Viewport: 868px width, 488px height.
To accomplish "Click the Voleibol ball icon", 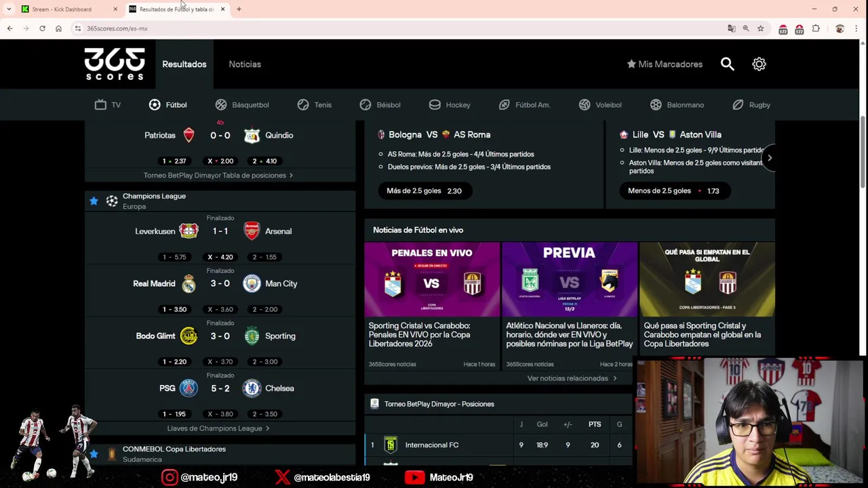I will click(585, 105).
